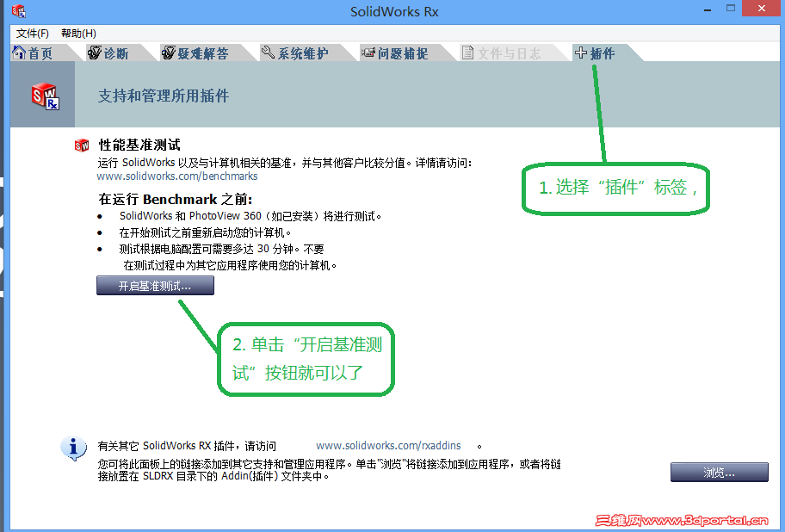Select the 插件 tab
This screenshot has width=785, height=532.
tap(602, 53)
